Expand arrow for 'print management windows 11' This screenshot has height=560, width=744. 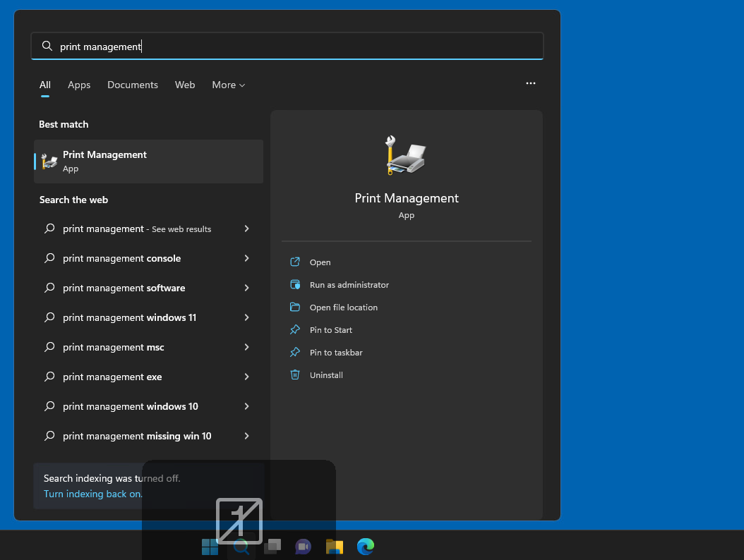[x=247, y=317]
